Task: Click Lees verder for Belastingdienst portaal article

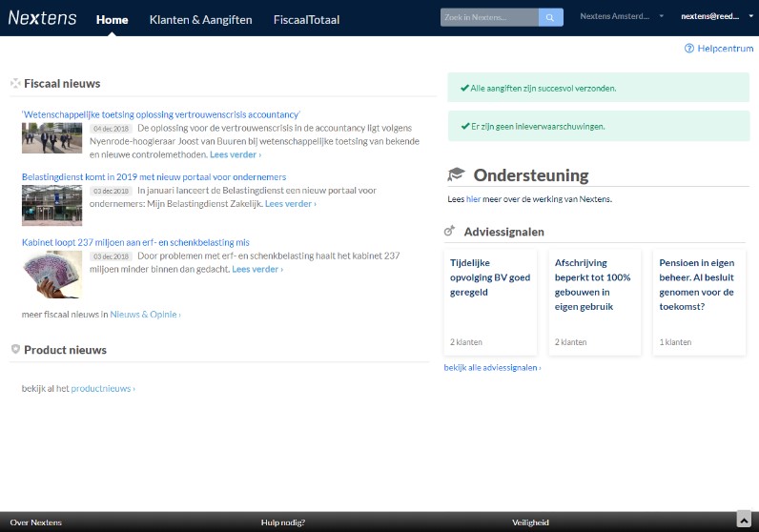Action: click(291, 204)
